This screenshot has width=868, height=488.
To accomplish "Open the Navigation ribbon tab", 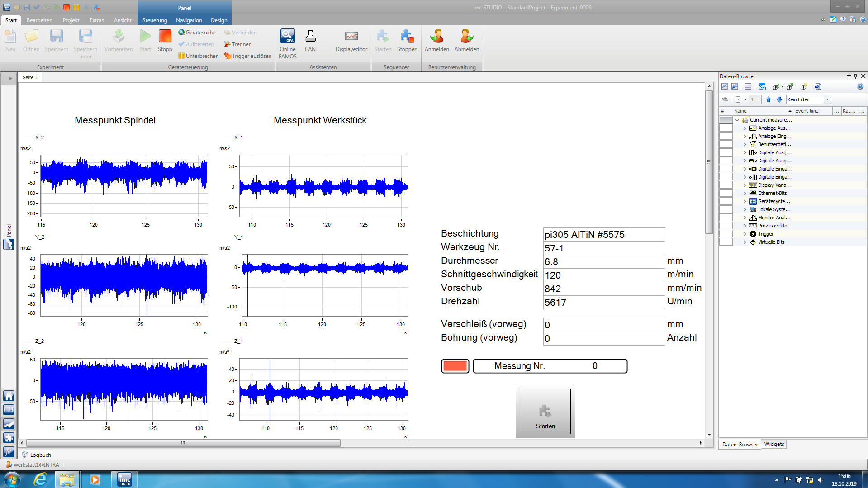I will 189,20.
